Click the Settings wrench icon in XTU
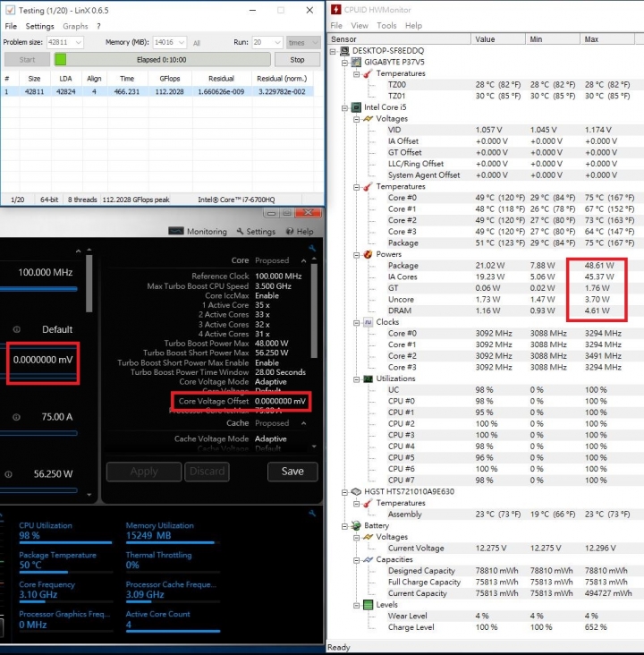Screen dimensions: 644x655 pos(240,231)
